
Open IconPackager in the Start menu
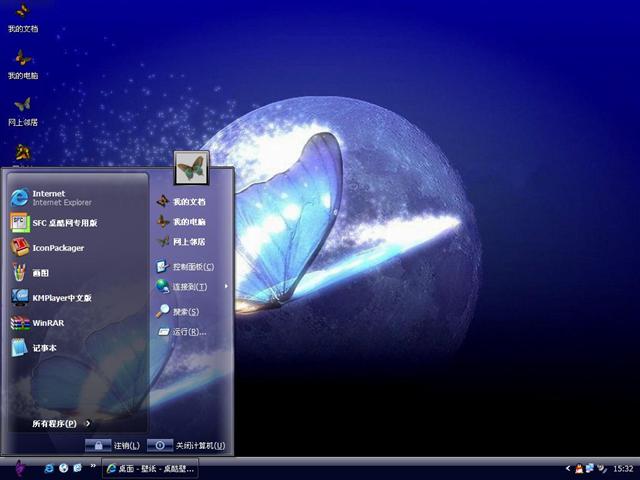(x=57, y=248)
